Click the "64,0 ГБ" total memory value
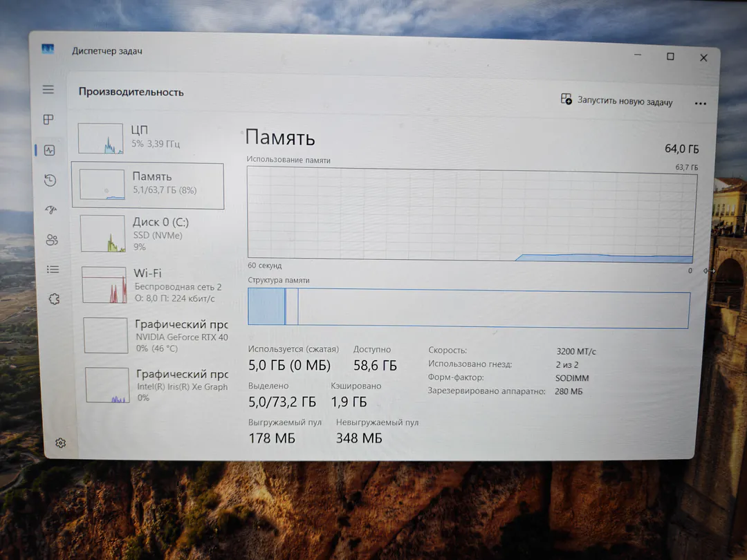This screenshot has width=747, height=560. click(682, 149)
